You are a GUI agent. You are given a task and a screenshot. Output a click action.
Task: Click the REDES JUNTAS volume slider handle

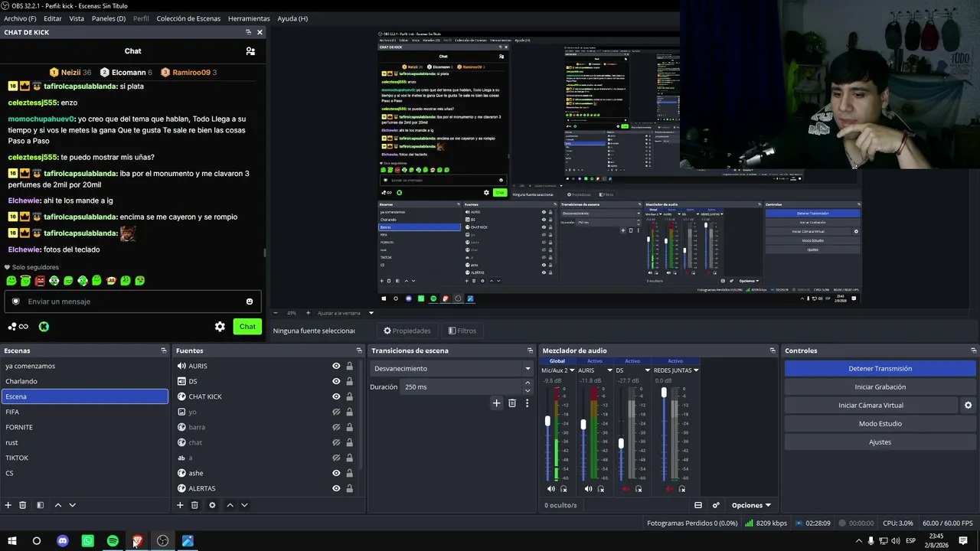tap(664, 392)
